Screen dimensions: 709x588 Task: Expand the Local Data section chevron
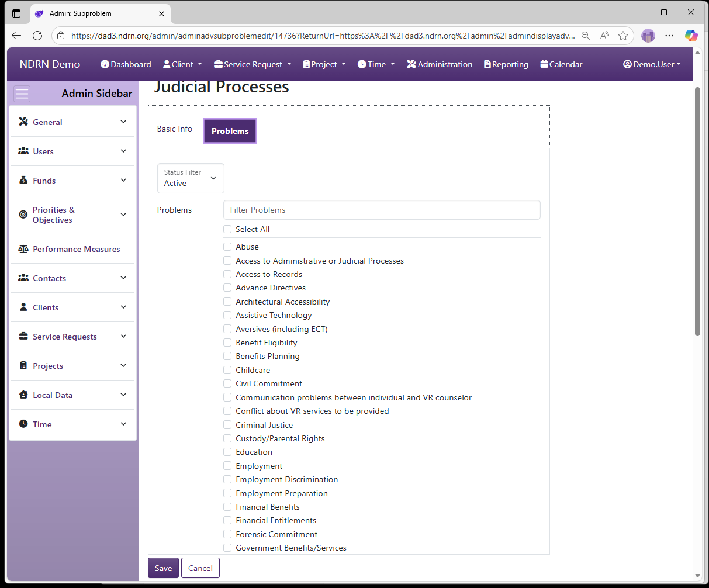coord(123,395)
